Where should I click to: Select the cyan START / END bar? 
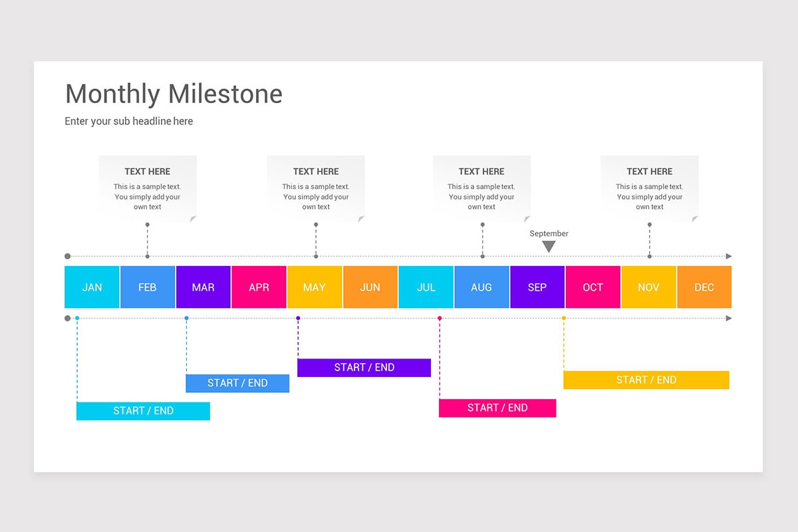[x=143, y=411]
